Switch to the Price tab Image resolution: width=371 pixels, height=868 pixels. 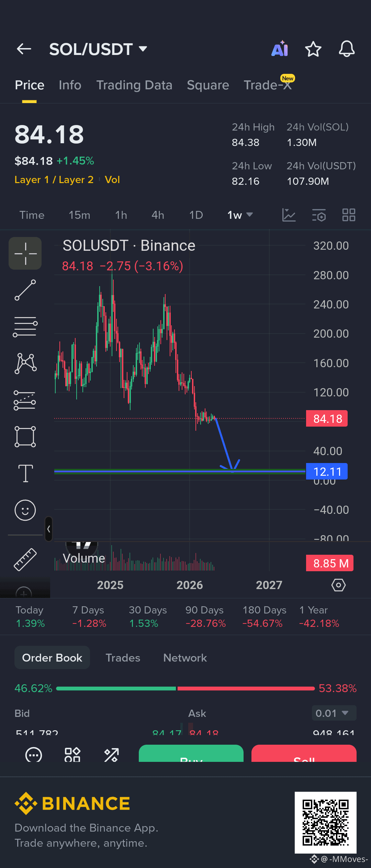[x=30, y=85]
